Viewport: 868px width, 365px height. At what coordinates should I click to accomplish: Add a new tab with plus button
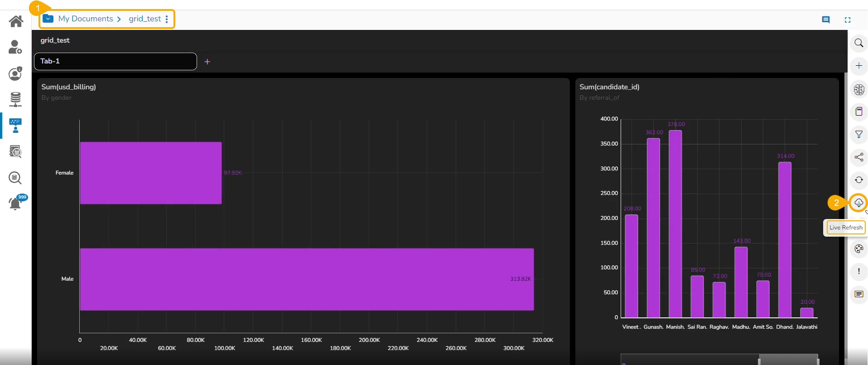coord(207,62)
